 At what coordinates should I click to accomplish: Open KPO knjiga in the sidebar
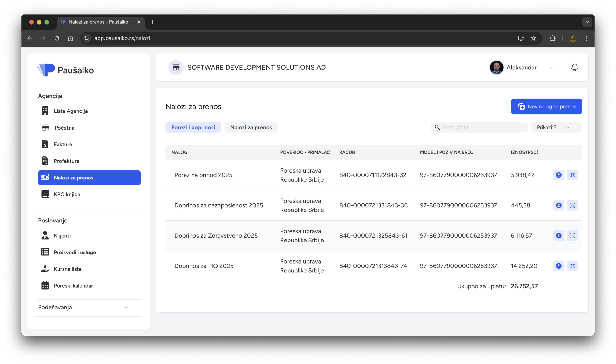click(x=67, y=194)
